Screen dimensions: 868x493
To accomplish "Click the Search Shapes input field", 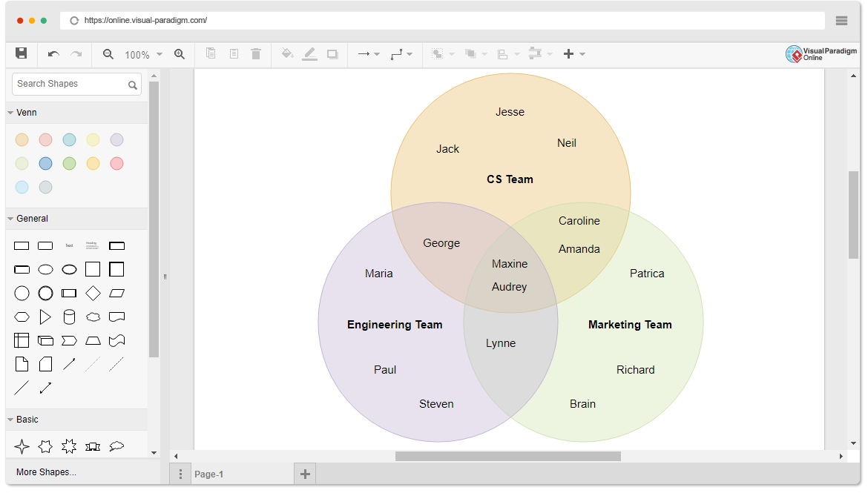I will coord(76,84).
